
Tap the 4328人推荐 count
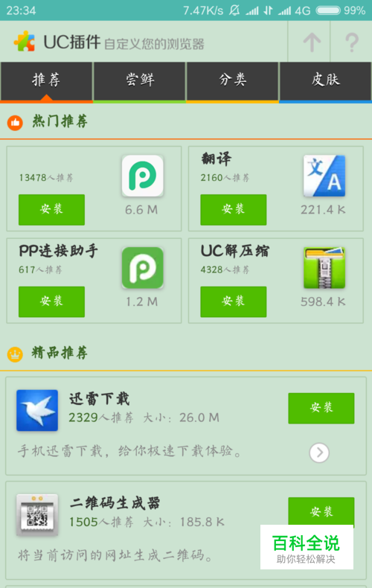click(225, 269)
